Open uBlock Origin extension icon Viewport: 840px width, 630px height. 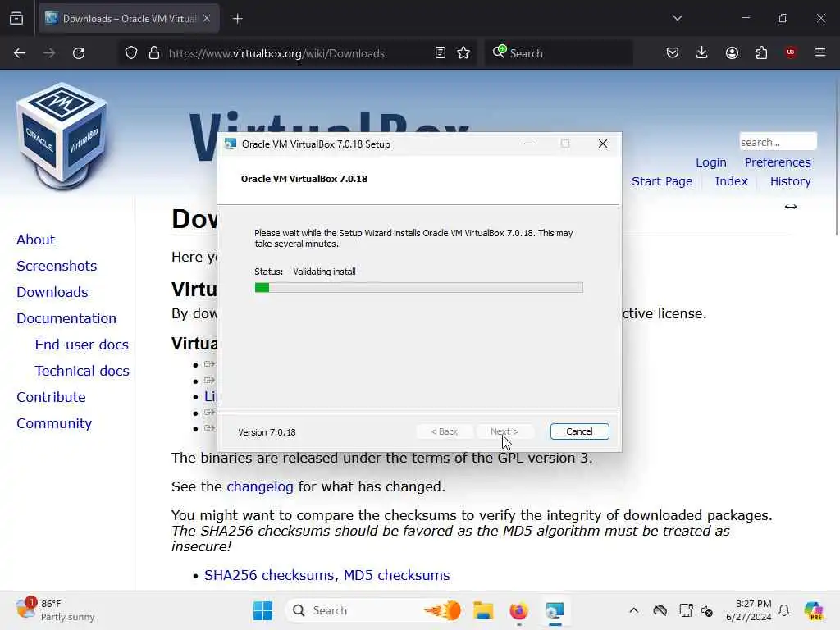(x=791, y=52)
